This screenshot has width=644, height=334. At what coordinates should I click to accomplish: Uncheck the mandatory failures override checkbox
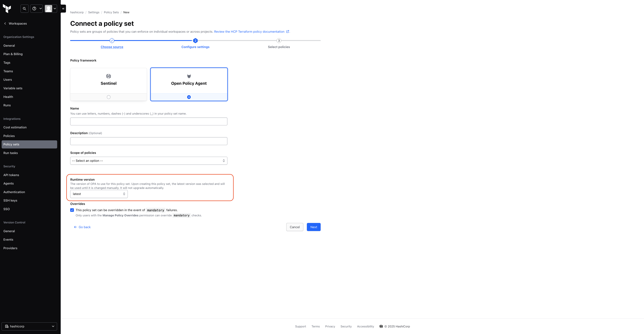[72, 210]
